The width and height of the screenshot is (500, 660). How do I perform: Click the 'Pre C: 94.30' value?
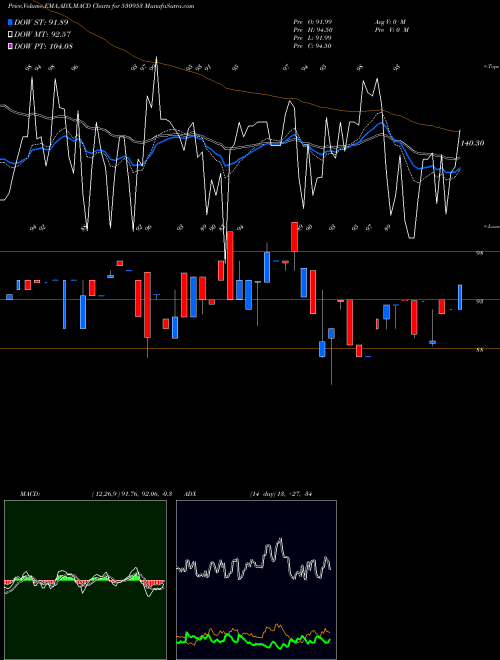click(313, 46)
